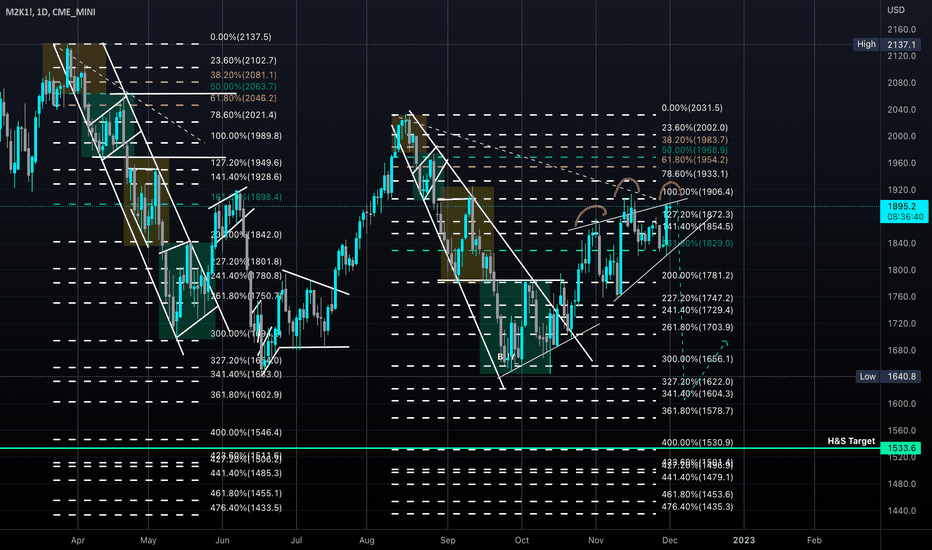Click the 476.40%(1433.5) Fibonacci label
This screenshot has height=550, width=932.
246,508
